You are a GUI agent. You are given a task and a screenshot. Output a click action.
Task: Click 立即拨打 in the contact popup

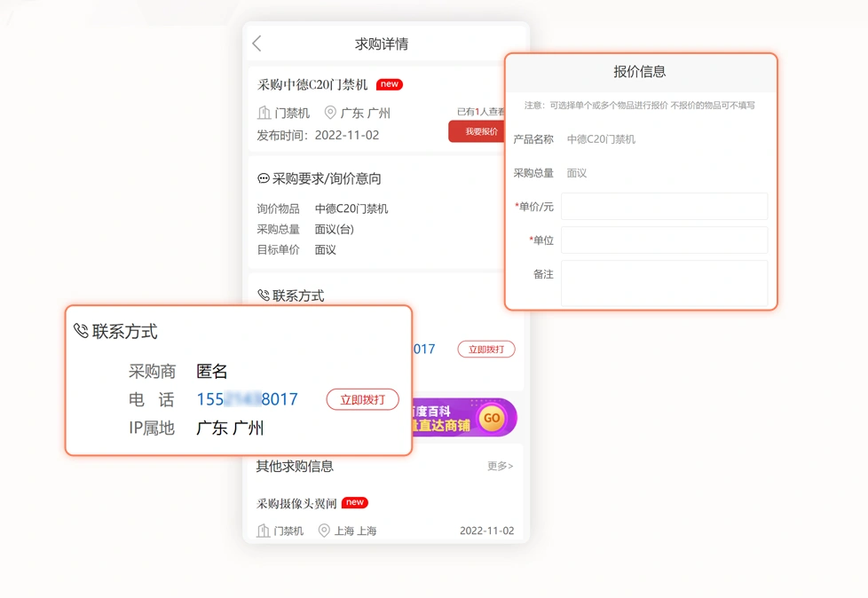pos(363,399)
